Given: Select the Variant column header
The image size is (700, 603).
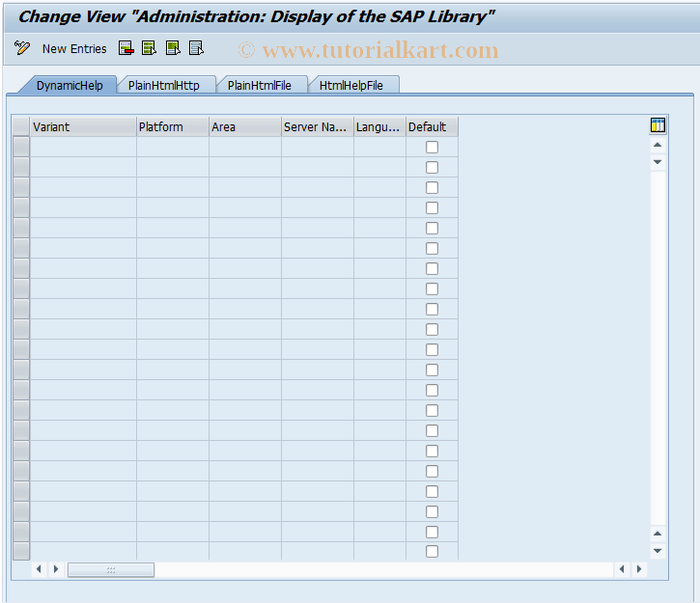Looking at the screenshot, I should click(83, 126).
